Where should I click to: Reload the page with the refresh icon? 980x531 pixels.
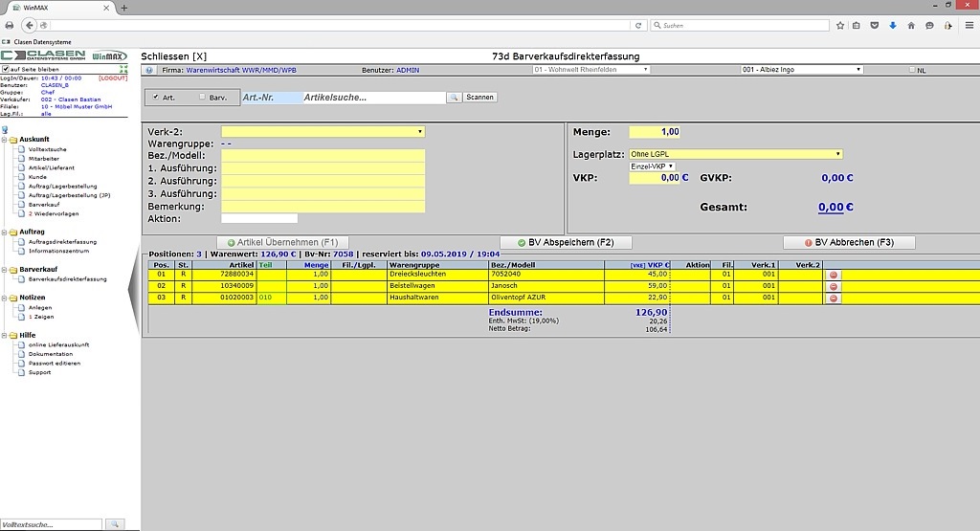(638, 26)
